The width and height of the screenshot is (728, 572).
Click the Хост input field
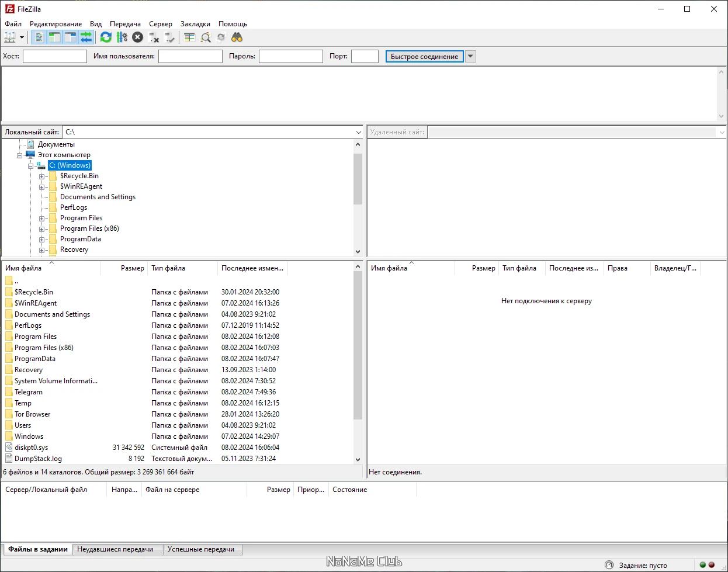tap(55, 56)
